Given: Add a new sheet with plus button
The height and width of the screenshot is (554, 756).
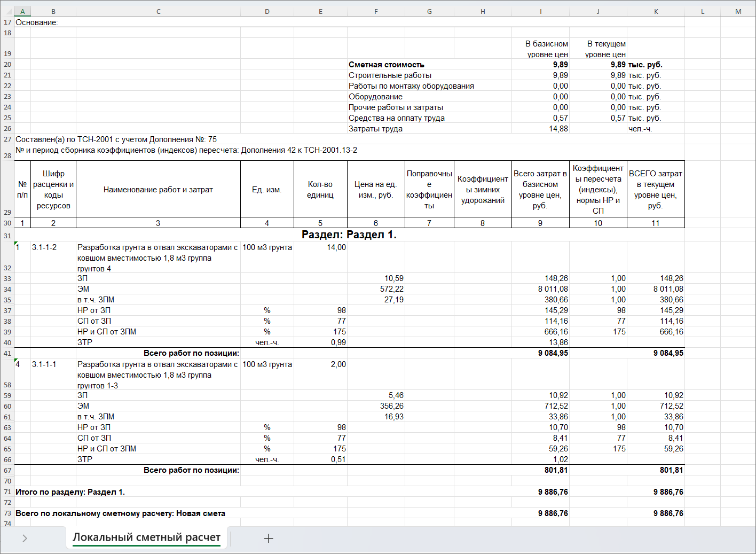Looking at the screenshot, I should [269, 539].
